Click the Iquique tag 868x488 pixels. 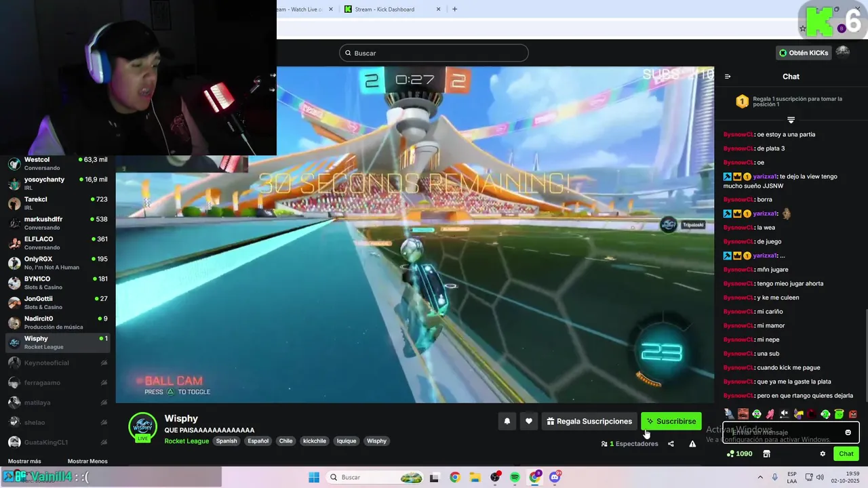click(347, 441)
